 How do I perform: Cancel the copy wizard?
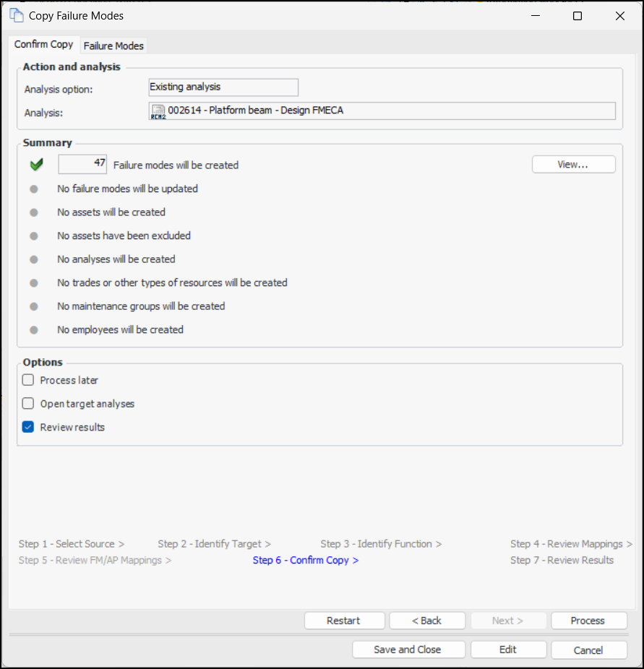pos(588,649)
